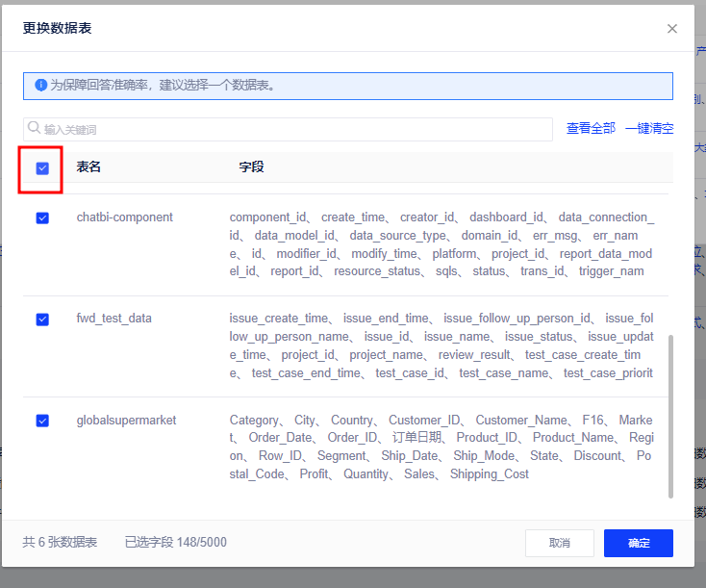Click the 字段 column header
Viewport: 706px width, 588px height.
pos(251,167)
